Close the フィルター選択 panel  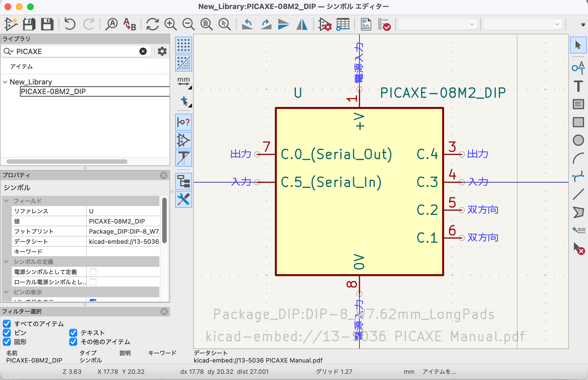[164, 312]
